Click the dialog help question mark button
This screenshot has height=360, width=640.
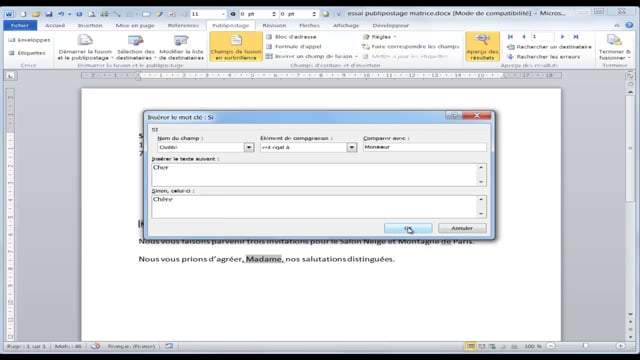453,116
